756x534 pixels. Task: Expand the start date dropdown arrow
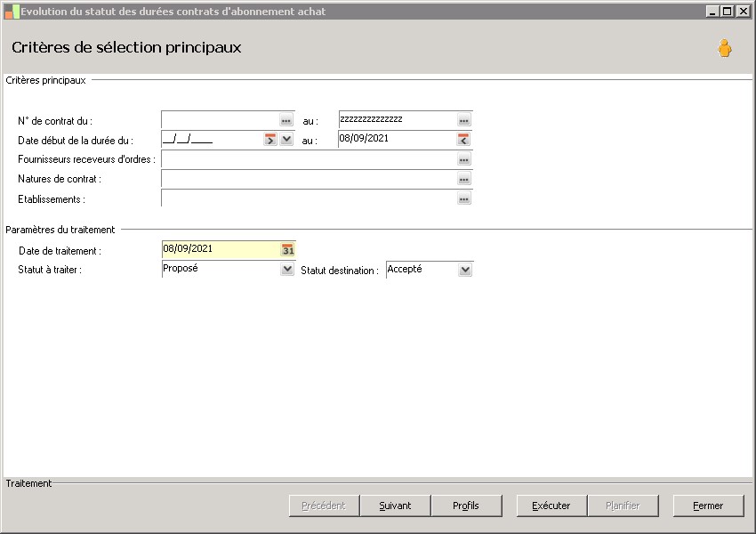tap(287, 140)
